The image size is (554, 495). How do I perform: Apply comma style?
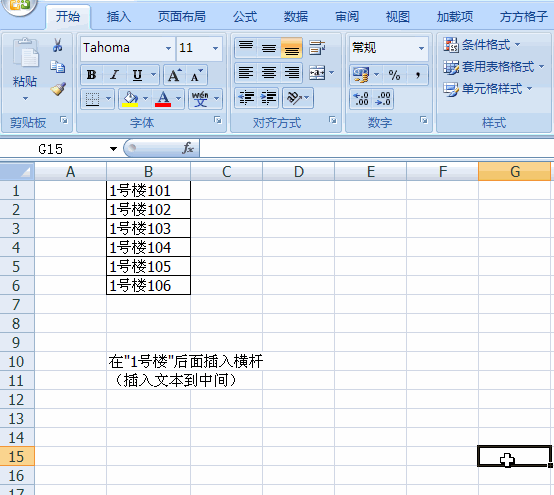(418, 75)
